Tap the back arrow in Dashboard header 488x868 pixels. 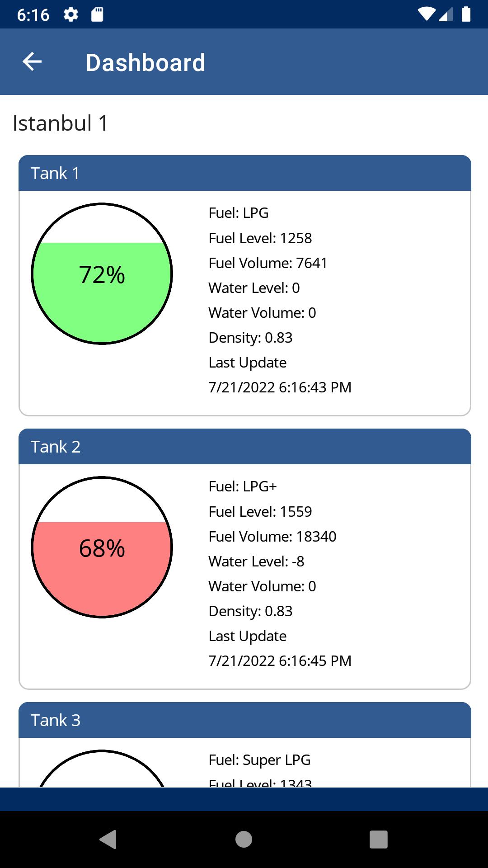[32, 61]
